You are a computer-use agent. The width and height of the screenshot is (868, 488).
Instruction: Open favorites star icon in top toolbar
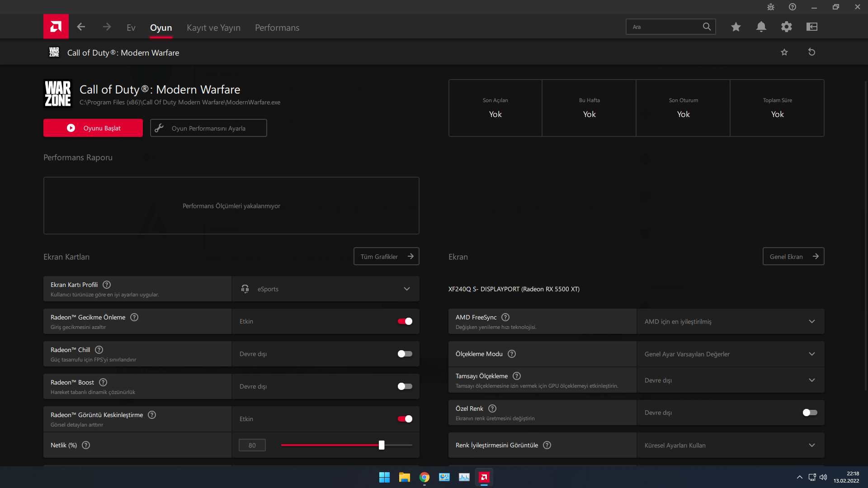(736, 27)
